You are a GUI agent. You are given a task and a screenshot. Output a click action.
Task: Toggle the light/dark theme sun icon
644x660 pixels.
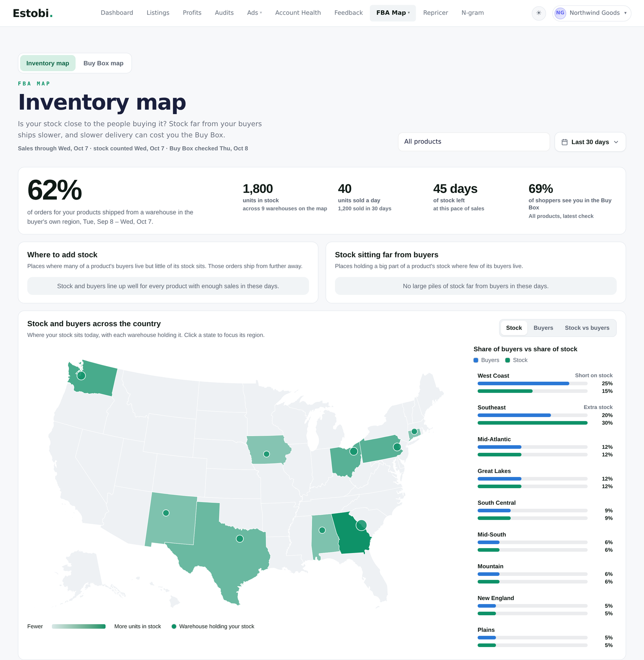pos(538,13)
